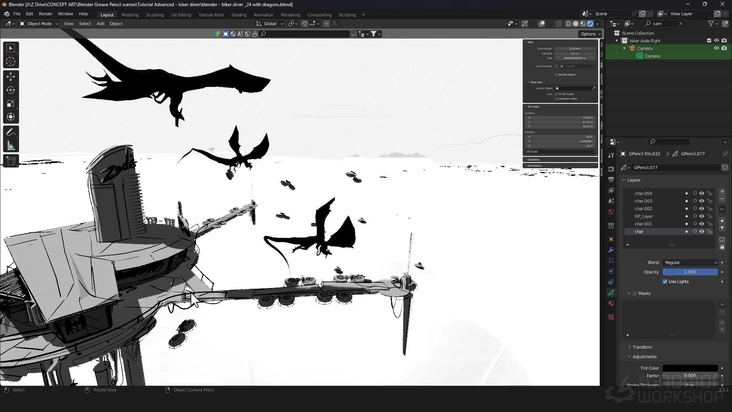732x412 pixels.
Task: Toggle visibility of Camera in outliner
Action: pyautogui.click(x=716, y=48)
